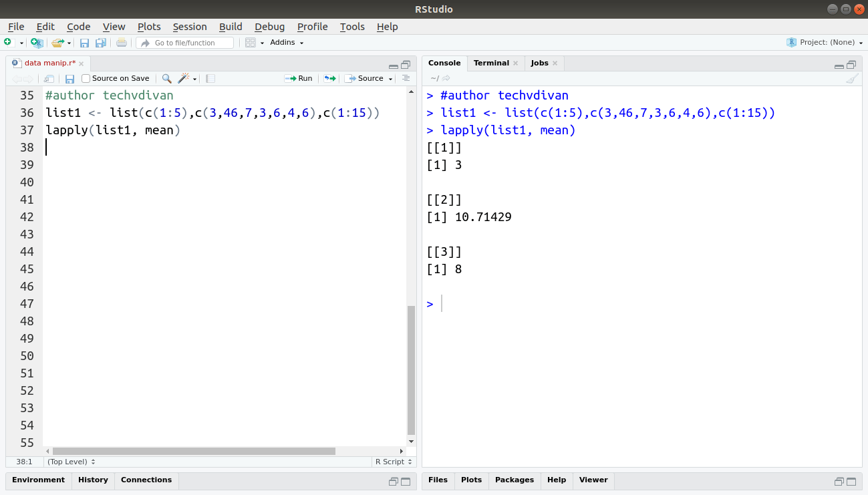This screenshot has height=495, width=868.
Task: Open the Files tab
Action: (x=438, y=480)
